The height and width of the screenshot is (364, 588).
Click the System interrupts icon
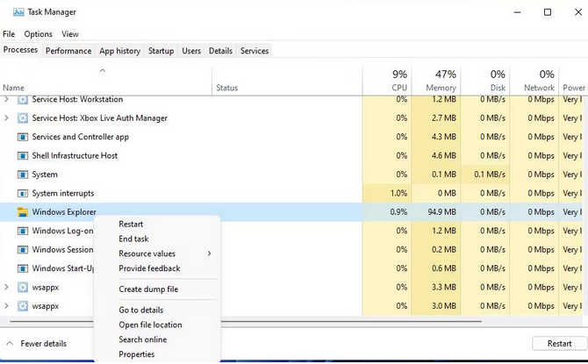(x=23, y=194)
